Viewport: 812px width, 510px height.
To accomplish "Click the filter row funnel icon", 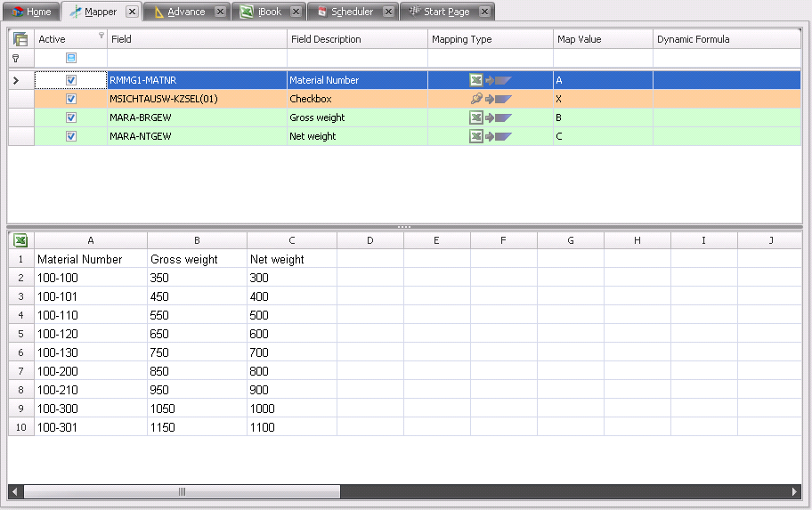I will coord(15,58).
